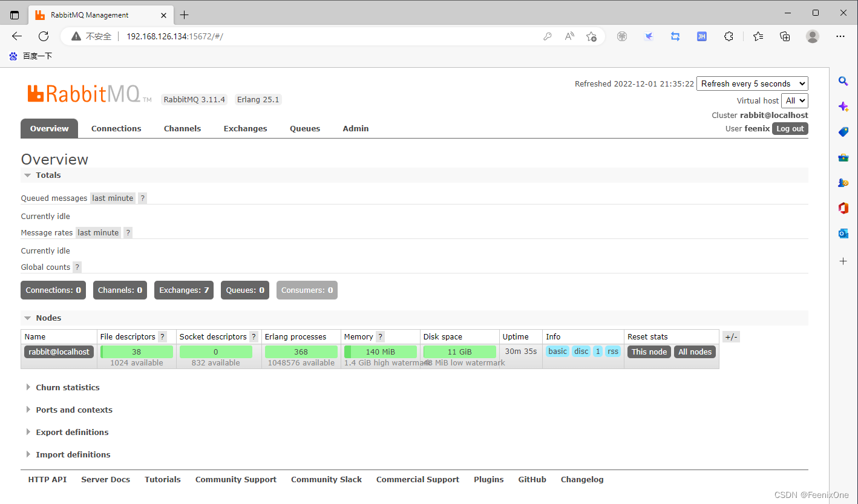Image resolution: width=858 pixels, height=504 pixels.
Task: Open the sidebar Microsoft Office icon
Action: 843,208
